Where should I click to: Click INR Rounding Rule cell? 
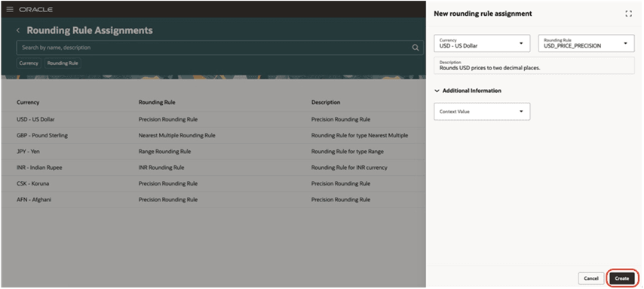coord(161,168)
